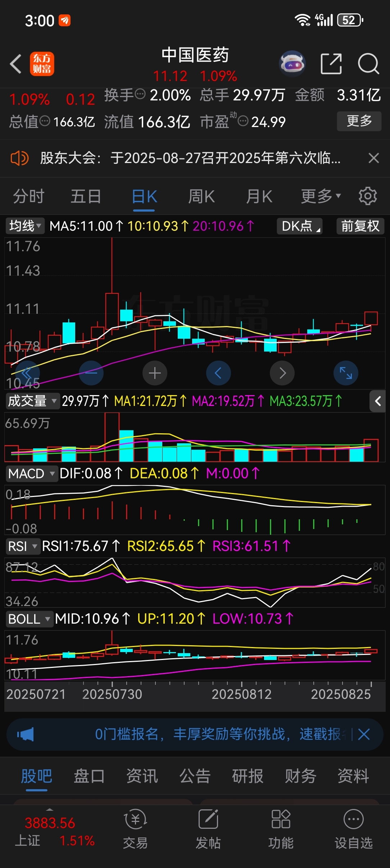Expand chart to fullscreen
This screenshot has width=390, height=868.
tap(346, 373)
